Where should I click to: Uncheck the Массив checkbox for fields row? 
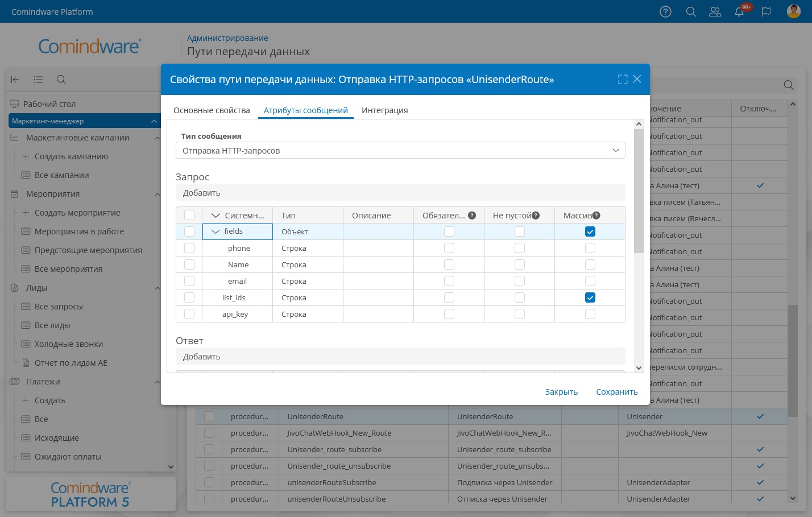[x=590, y=231]
